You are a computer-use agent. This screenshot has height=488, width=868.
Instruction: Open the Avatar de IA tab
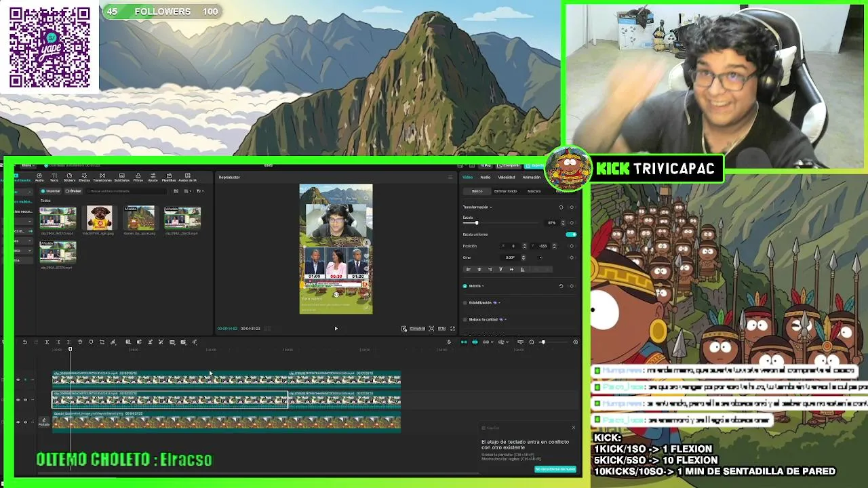coord(187,178)
